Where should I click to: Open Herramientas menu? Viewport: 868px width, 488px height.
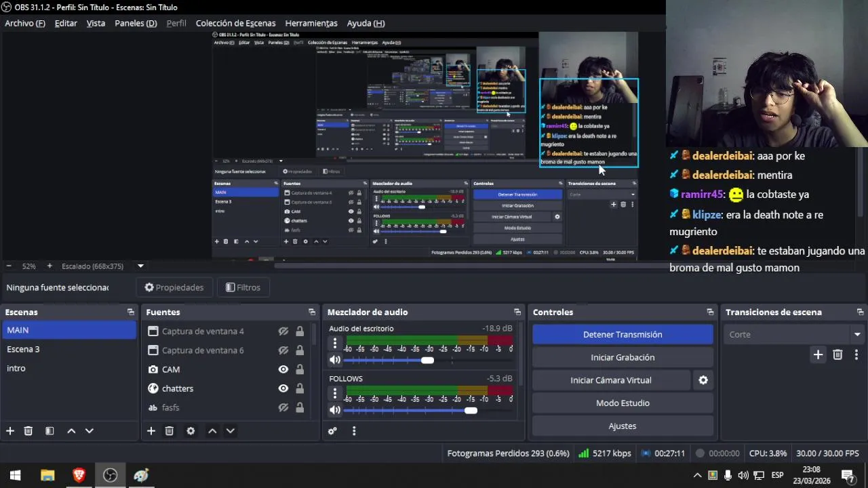click(x=311, y=23)
